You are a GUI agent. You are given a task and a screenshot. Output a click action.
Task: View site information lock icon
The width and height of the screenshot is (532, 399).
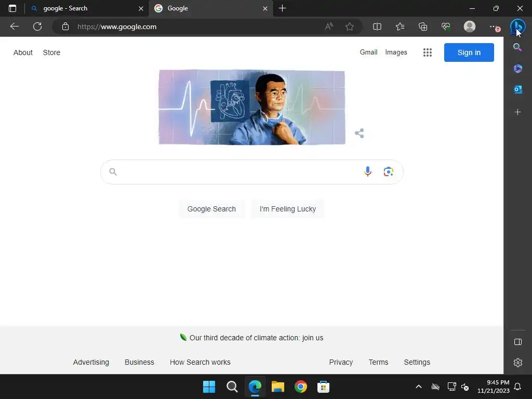65,26
